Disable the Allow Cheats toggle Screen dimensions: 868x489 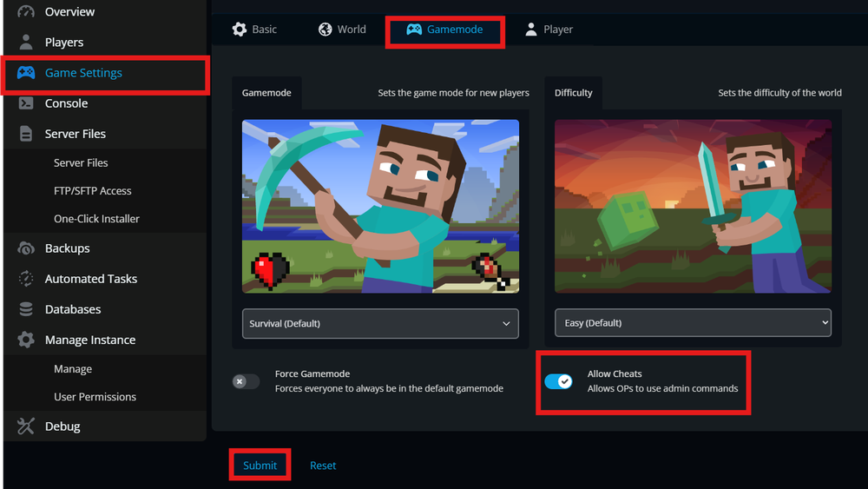(558, 381)
